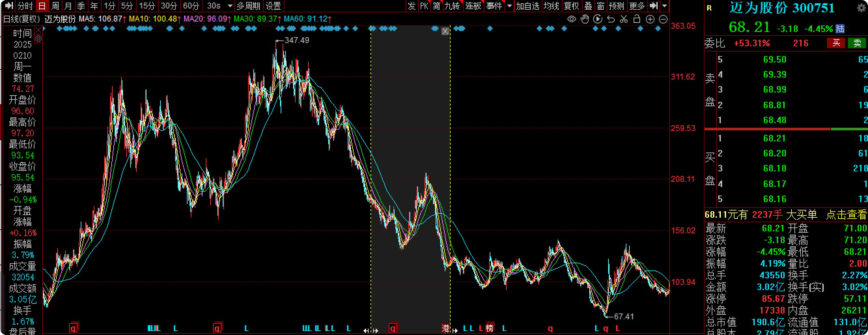Viewport: 868px width, 335px height.
Task: Add the stock with 加自选
Action: point(528,6)
